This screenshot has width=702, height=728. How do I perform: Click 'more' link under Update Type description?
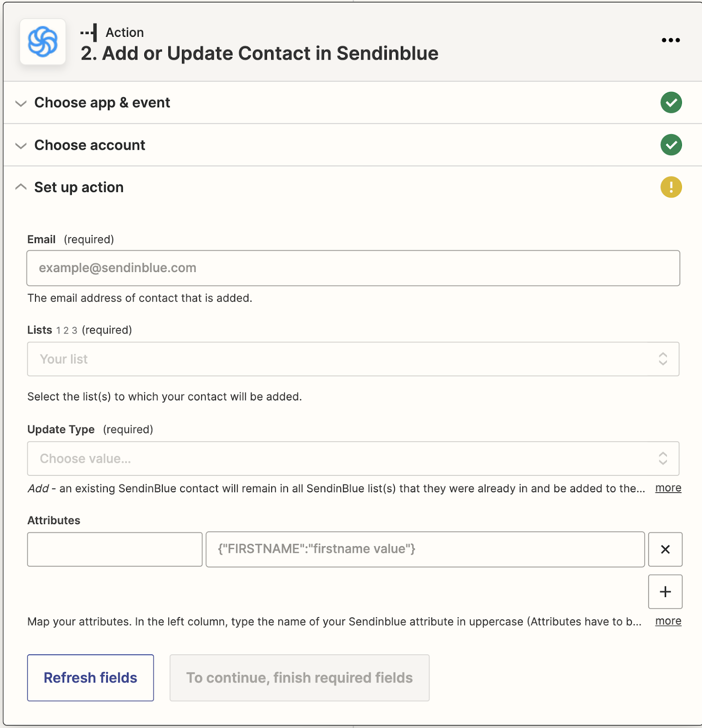click(x=668, y=488)
